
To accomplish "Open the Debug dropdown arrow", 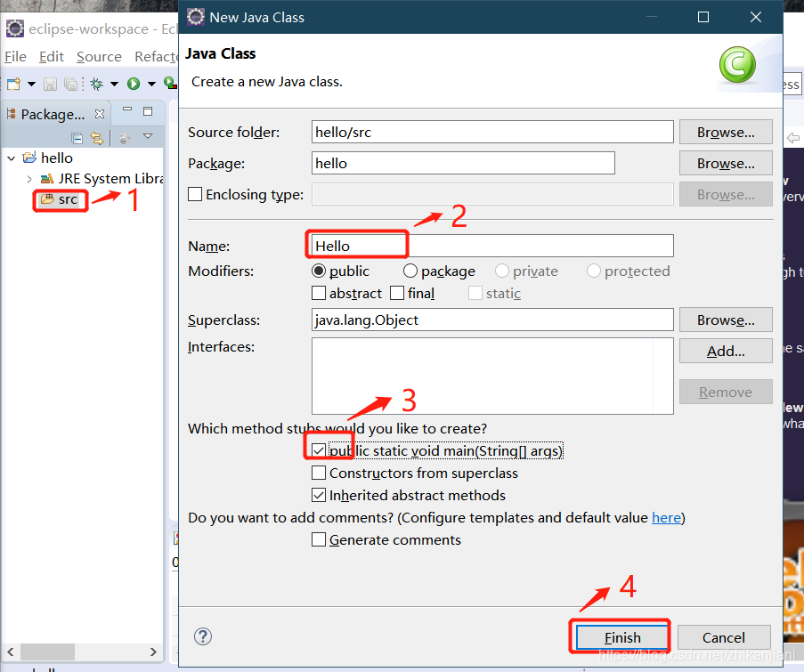I will tap(114, 84).
